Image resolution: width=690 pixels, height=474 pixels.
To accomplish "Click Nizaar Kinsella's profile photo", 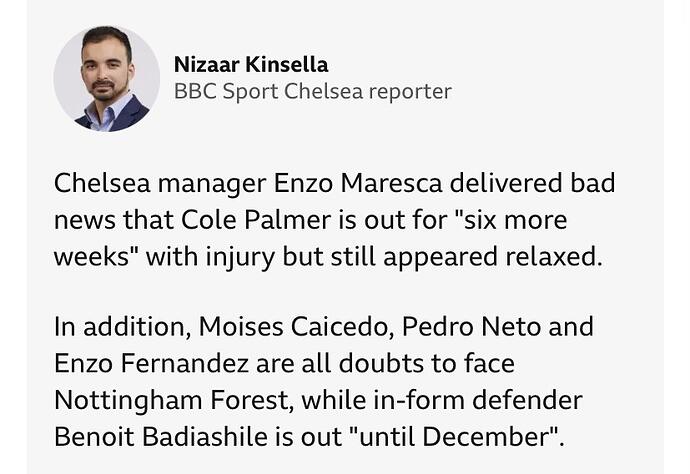I will pyautogui.click(x=107, y=79).
